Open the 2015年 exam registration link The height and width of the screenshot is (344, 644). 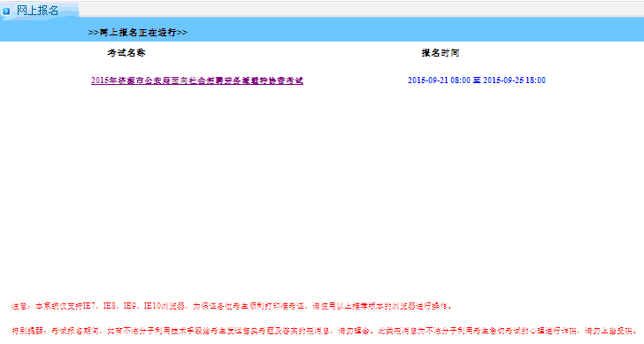(x=197, y=80)
